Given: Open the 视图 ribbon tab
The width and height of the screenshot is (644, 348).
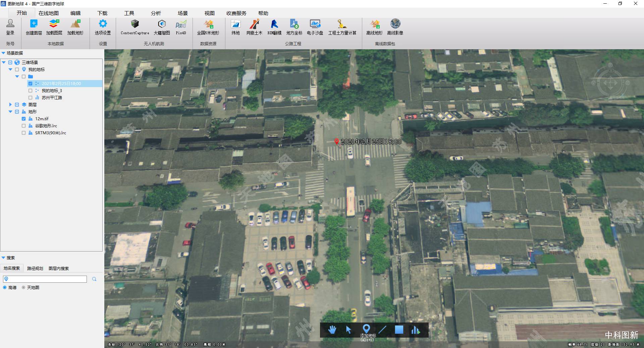Looking at the screenshot, I should click(x=210, y=13).
